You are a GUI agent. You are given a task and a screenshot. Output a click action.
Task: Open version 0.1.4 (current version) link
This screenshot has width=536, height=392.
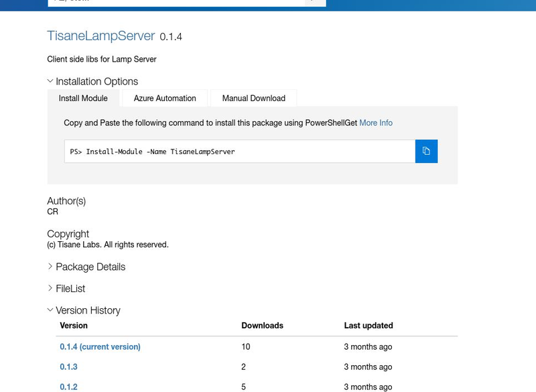100,346
